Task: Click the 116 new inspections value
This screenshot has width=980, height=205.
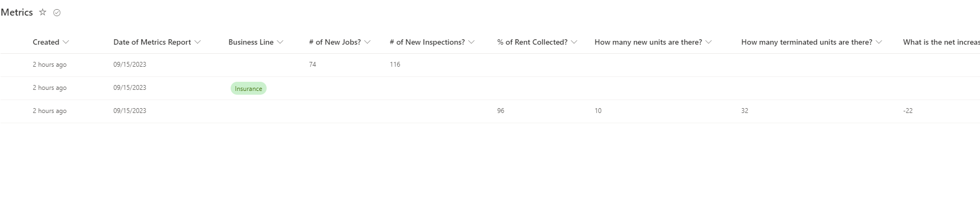Action: coord(395,65)
